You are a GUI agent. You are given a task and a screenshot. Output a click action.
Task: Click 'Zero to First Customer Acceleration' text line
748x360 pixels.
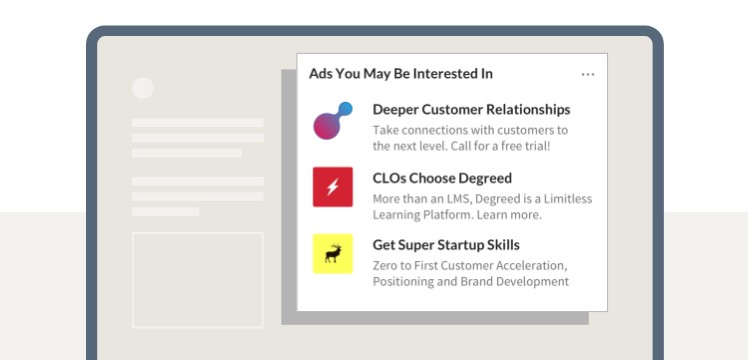click(470, 265)
